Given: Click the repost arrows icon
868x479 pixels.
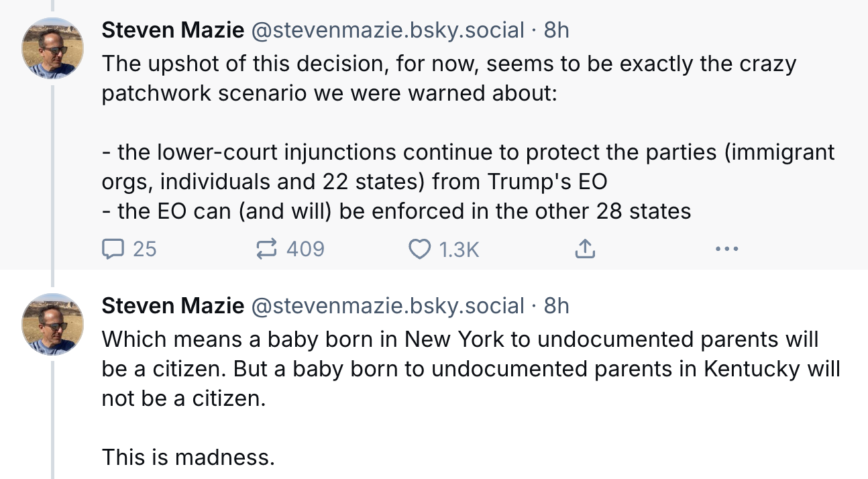Looking at the screenshot, I should click(x=266, y=250).
